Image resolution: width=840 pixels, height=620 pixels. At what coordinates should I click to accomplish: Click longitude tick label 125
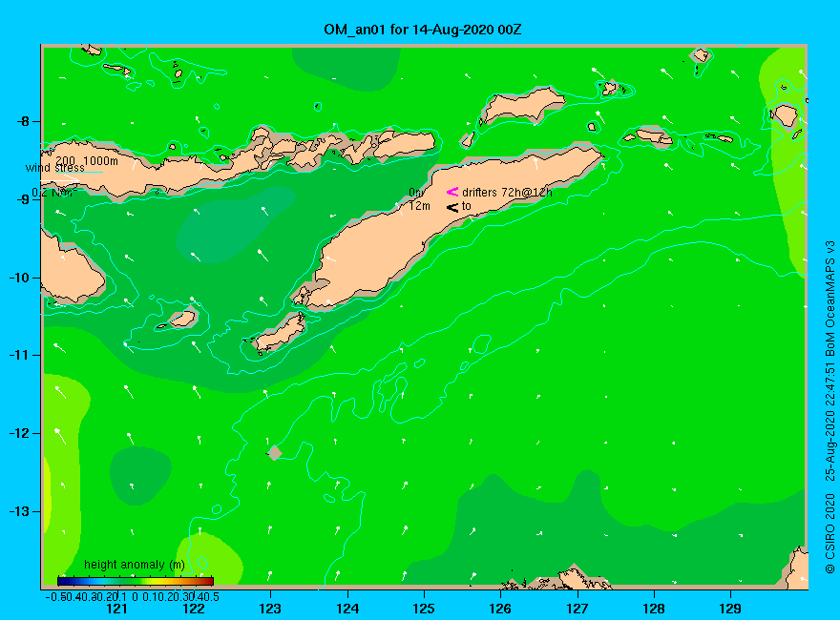[424, 609]
